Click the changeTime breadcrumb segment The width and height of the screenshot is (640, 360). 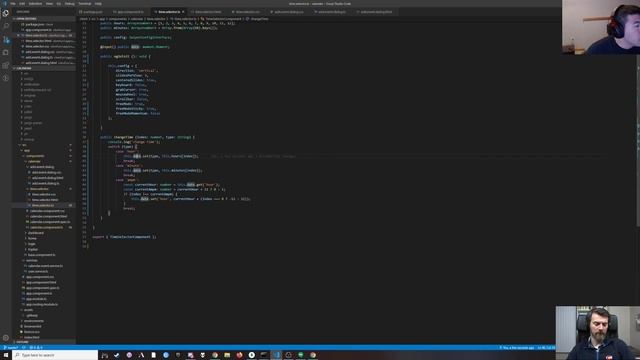(258, 19)
